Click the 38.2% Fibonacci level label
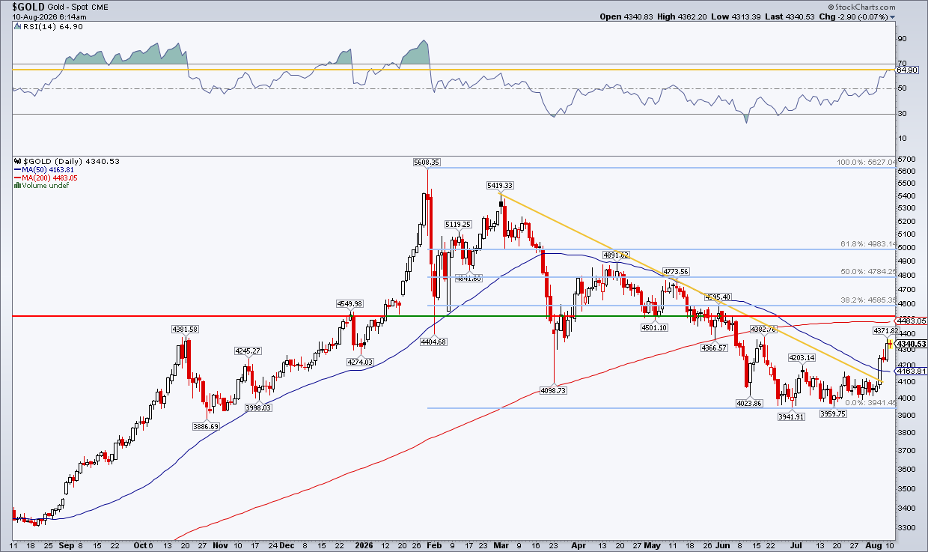 pyautogui.click(x=868, y=300)
